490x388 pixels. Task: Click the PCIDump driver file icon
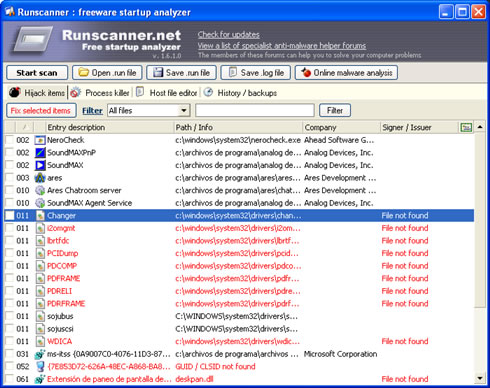[40, 253]
